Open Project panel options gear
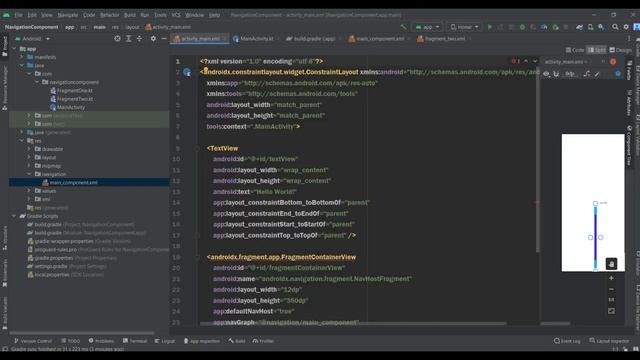Viewport: 640px width, 360px height. [153, 38]
